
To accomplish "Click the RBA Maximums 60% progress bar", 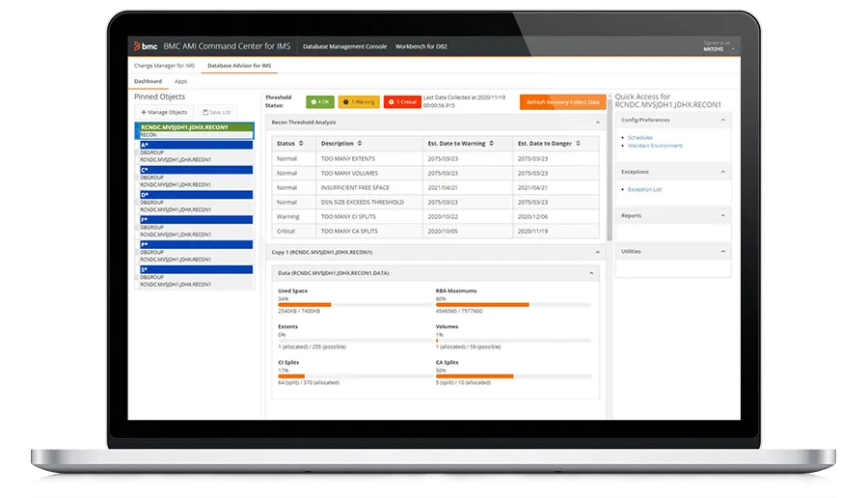I will tap(513, 305).
